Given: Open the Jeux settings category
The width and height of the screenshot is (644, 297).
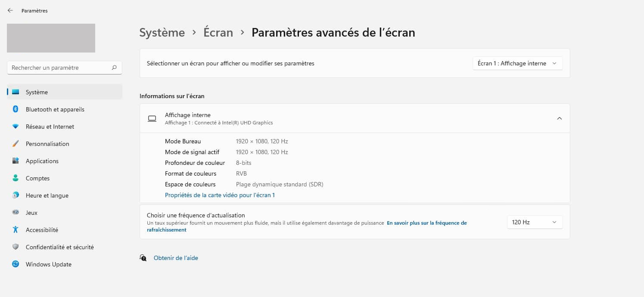Looking at the screenshot, I should pos(31,213).
